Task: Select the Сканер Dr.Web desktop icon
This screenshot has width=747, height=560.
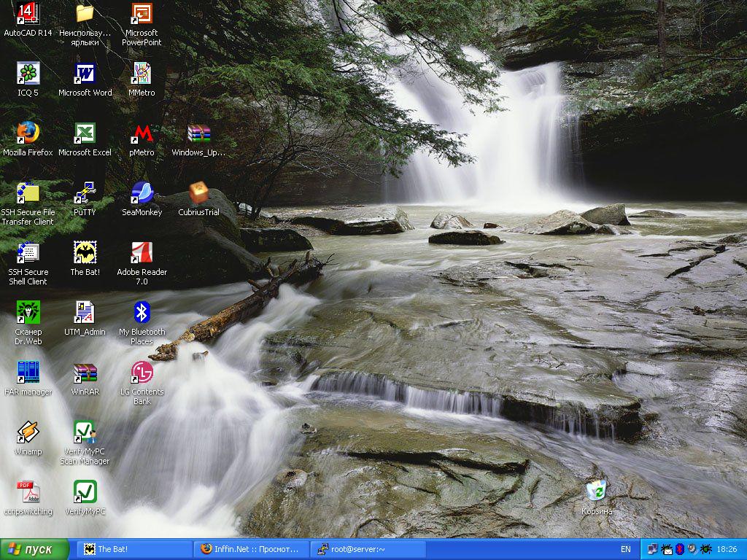Action: pos(28,323)
